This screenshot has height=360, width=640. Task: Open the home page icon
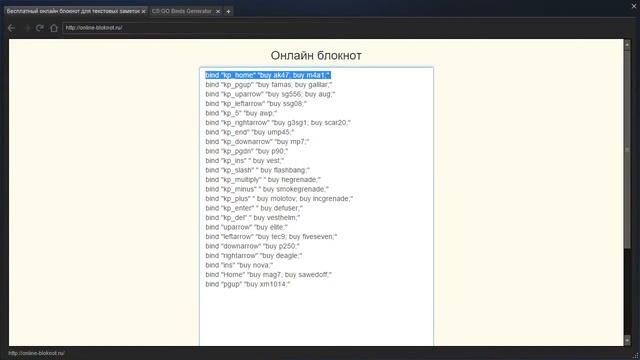coord(54,28)
